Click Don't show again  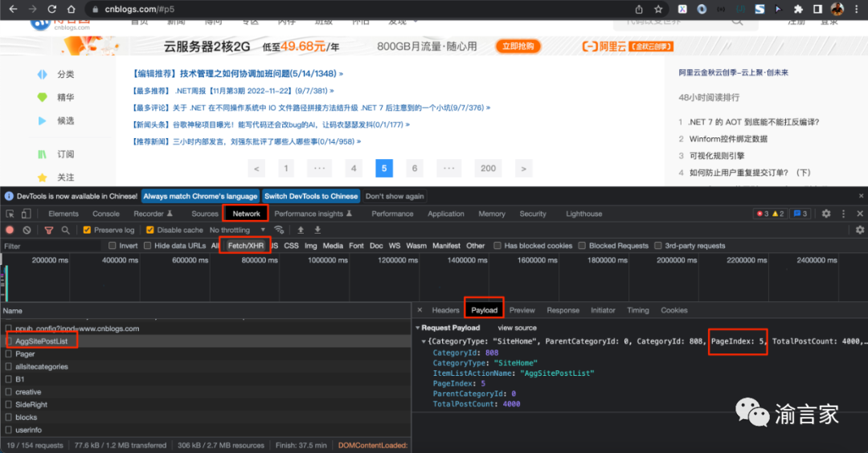(395, 196)
